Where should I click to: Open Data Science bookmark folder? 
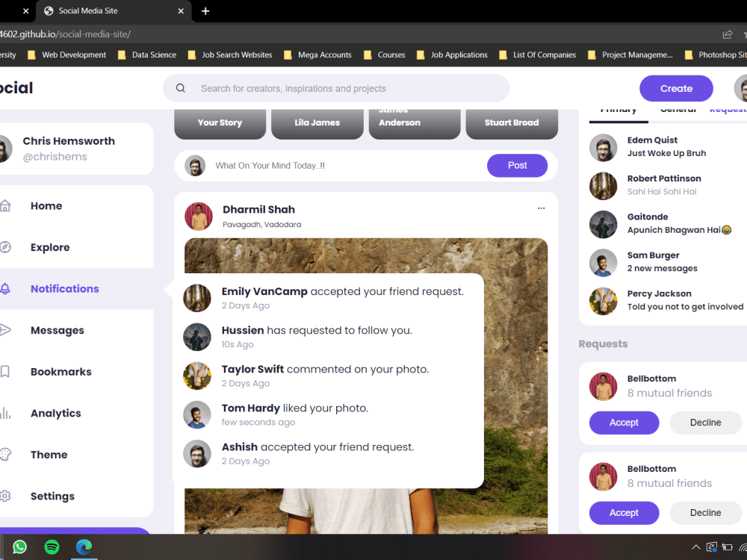147,55
